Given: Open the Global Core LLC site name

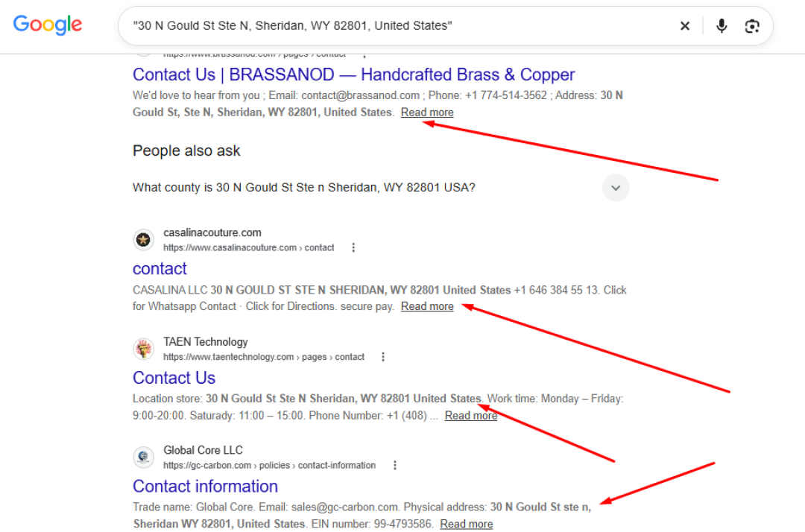Looking at the screenshot, I should [x=203, y=451].
